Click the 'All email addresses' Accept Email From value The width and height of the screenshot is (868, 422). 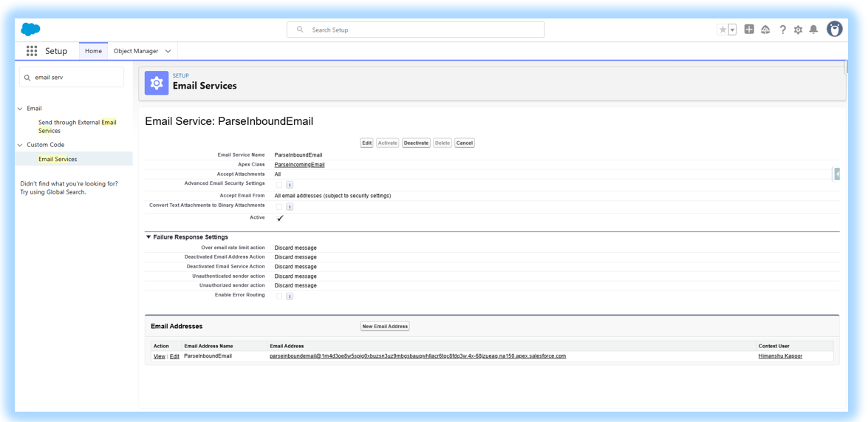pyautogui.click(x=332, y=196)
